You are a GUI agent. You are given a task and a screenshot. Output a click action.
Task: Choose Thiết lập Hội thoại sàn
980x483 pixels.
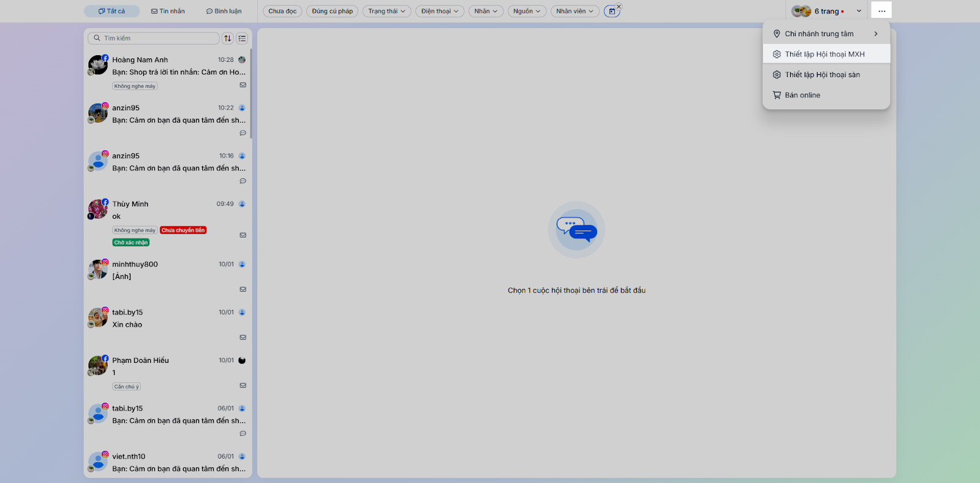826,75
